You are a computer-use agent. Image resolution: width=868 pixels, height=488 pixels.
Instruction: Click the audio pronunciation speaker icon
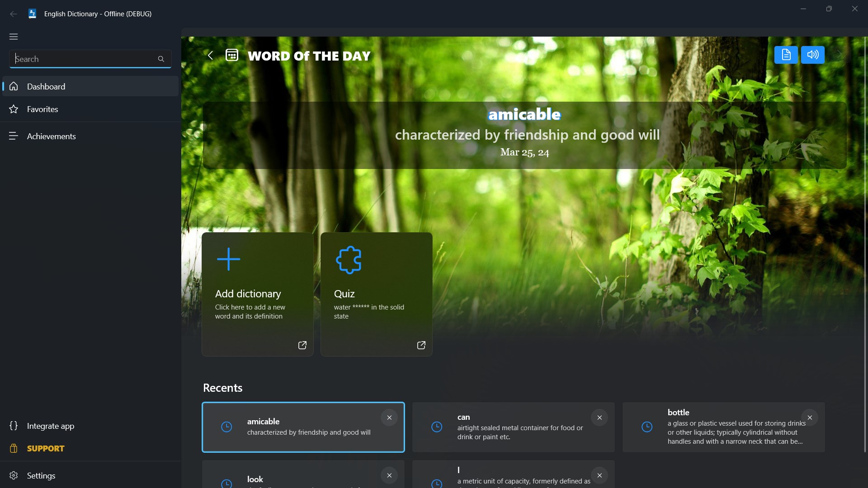812,54
